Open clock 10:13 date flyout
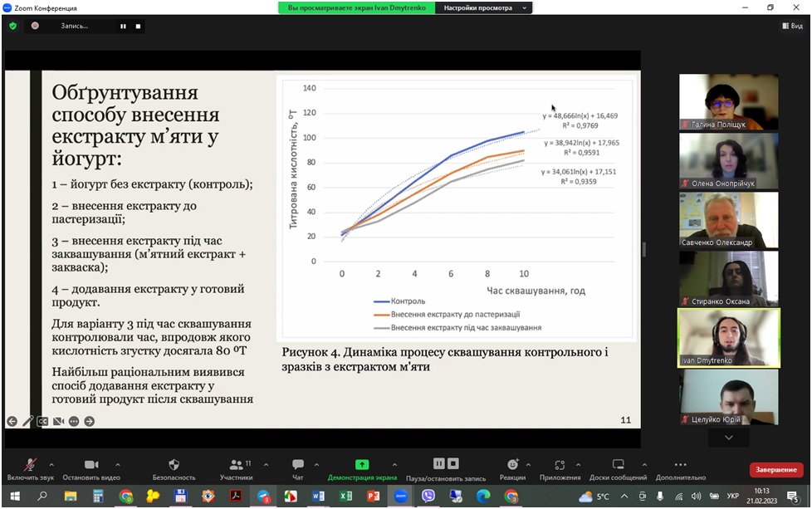Screen dimensions: 812x509 pyautogui.click(x=761, y=496)
